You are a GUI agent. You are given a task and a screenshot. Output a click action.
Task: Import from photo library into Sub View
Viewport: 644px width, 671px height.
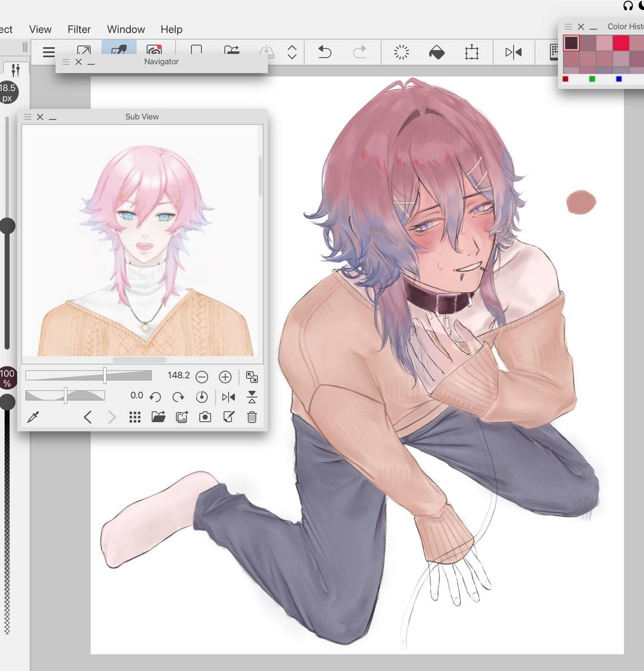coord(182,417)
